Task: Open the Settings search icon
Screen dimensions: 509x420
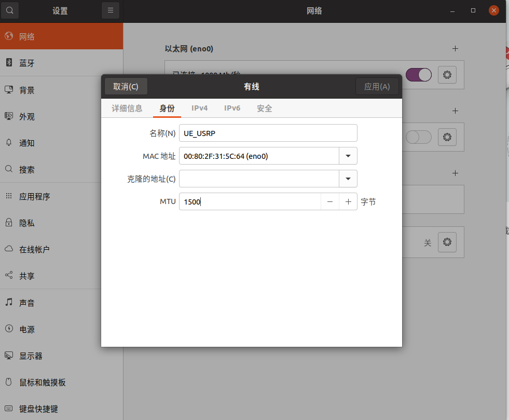Action: click(10, 10)
